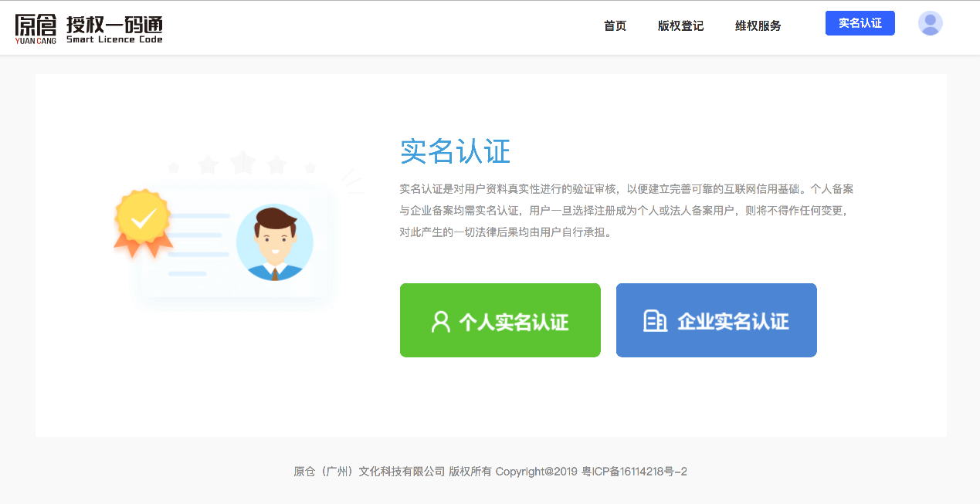This screenshot has width=980, height=504.
Task: Start 个人实名认证 personal verification
Action: click(500, 320)
